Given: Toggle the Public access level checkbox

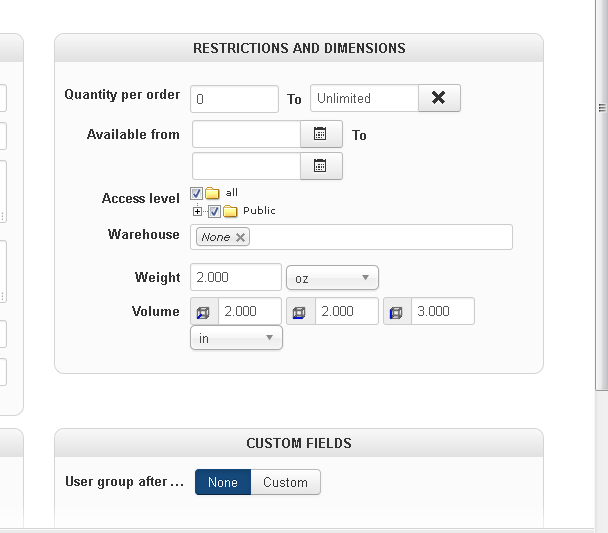Looking at the screenshot, I should [214, 211].
